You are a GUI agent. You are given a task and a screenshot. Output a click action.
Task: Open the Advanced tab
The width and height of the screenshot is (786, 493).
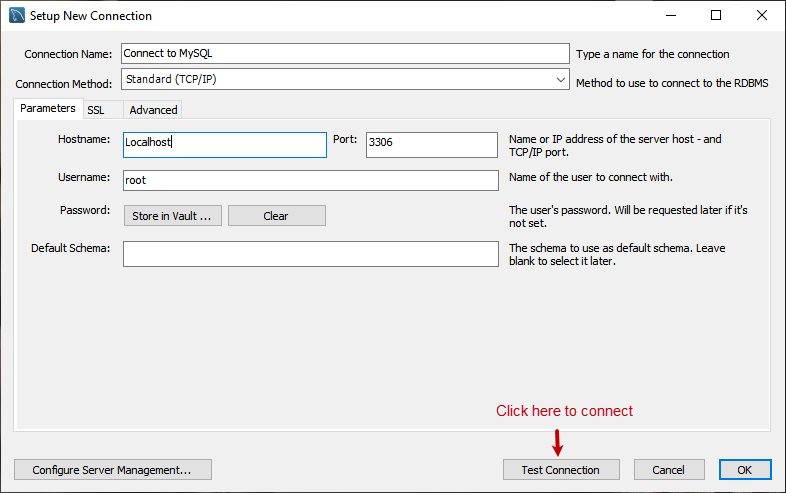pyautogui.click(x=153, y=110)
